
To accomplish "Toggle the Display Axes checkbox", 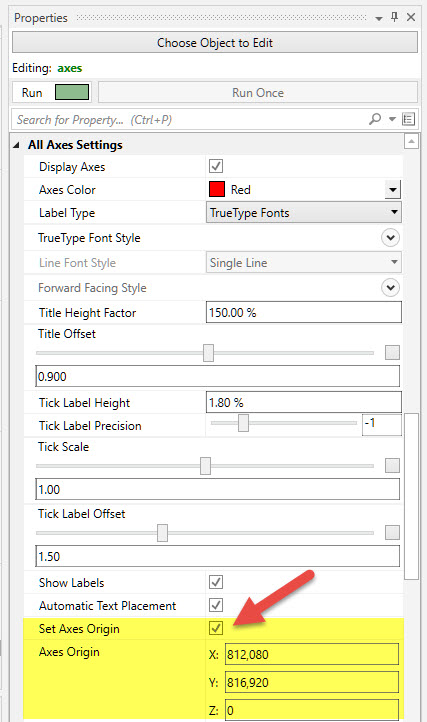I will pyautogui.click(x=216, y=166).
